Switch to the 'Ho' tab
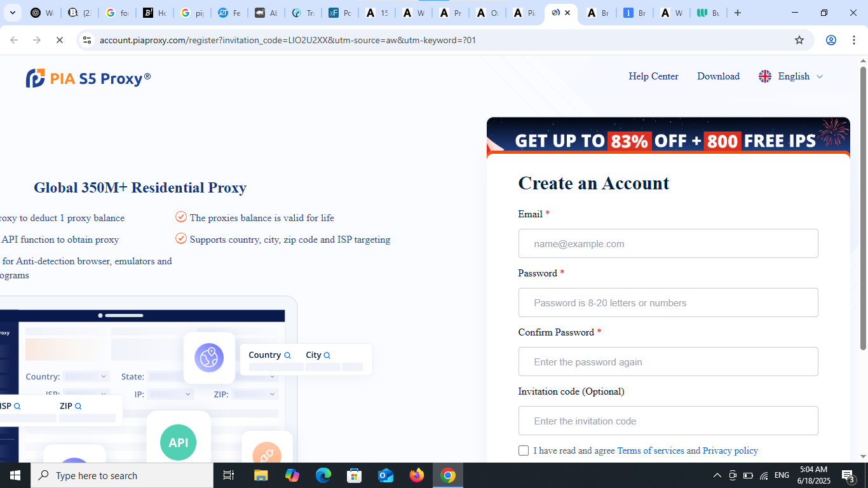The image size is (868, 488). [x=154, y=13]
